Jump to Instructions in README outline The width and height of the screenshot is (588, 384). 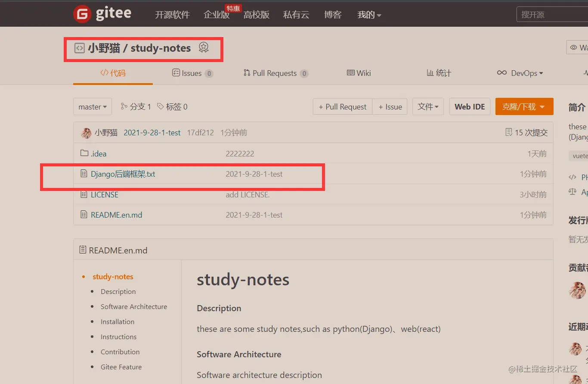tap(118, 337)
